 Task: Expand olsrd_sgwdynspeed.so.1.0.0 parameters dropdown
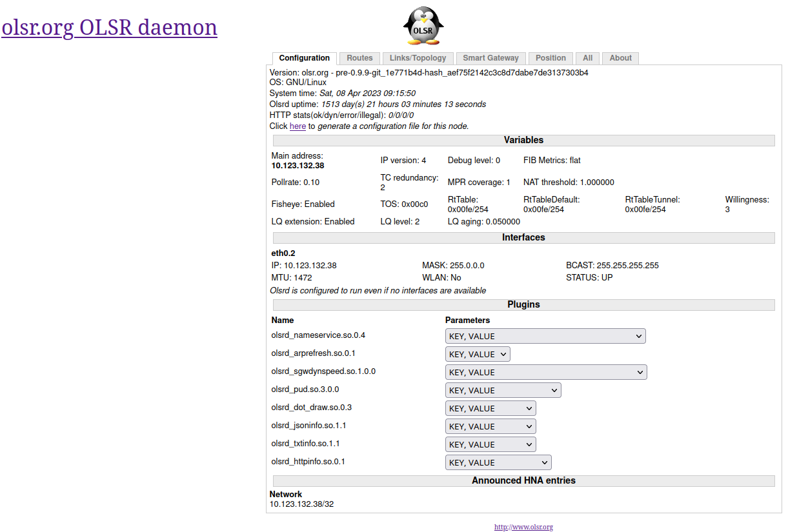(x=545, y=372)
